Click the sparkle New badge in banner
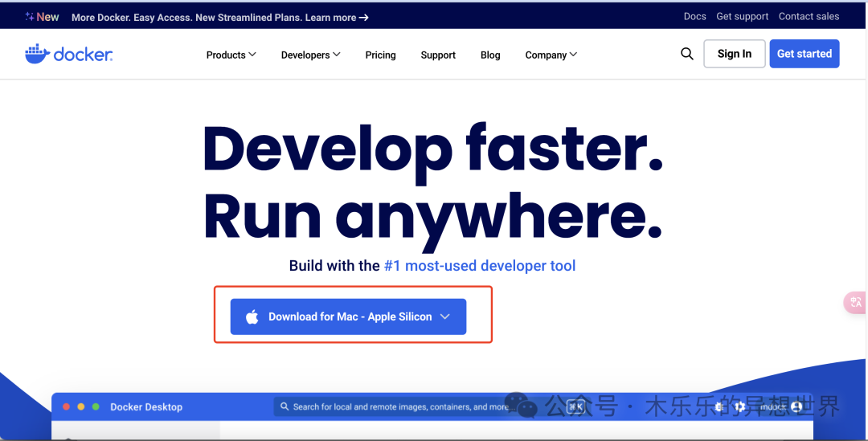Image resolution: width=868 pixels, height=441 pixels. 42,17
